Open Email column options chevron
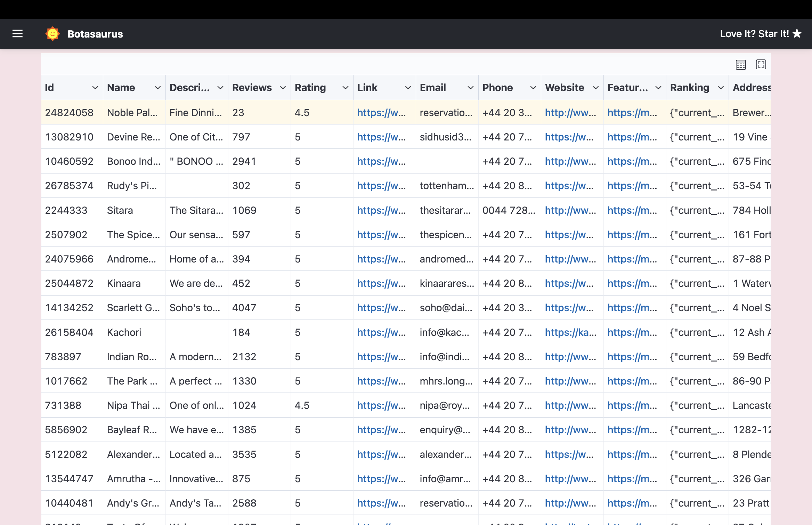Image resolution: width=812 pixels, height=525 pixels. [x=470, y=88]
